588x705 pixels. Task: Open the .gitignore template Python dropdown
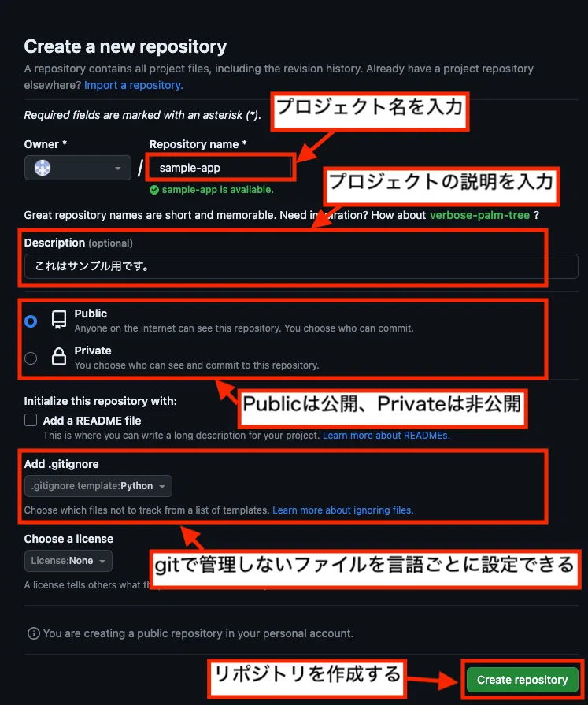pos(98,486)
